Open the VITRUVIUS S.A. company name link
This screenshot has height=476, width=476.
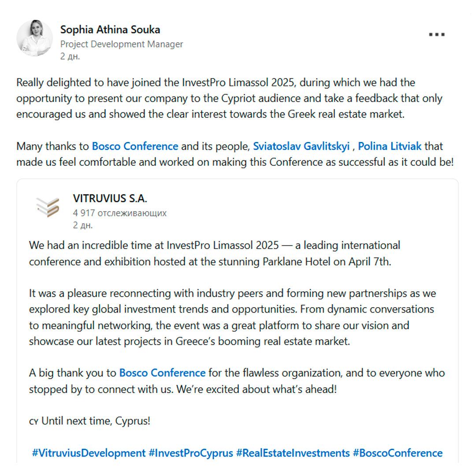click(110, 199)
